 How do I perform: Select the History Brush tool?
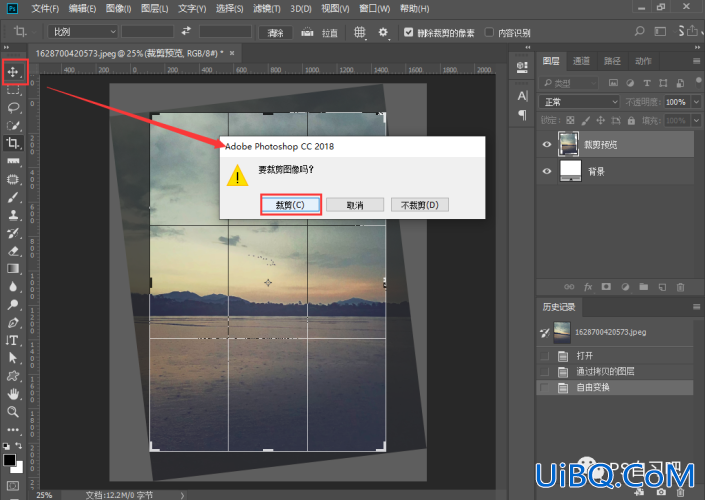coord(13,233)
